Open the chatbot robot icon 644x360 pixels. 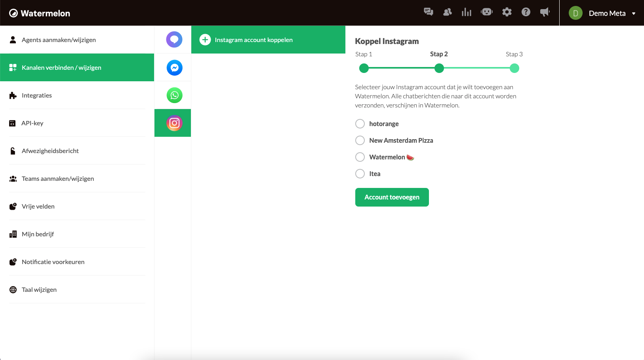486,12
